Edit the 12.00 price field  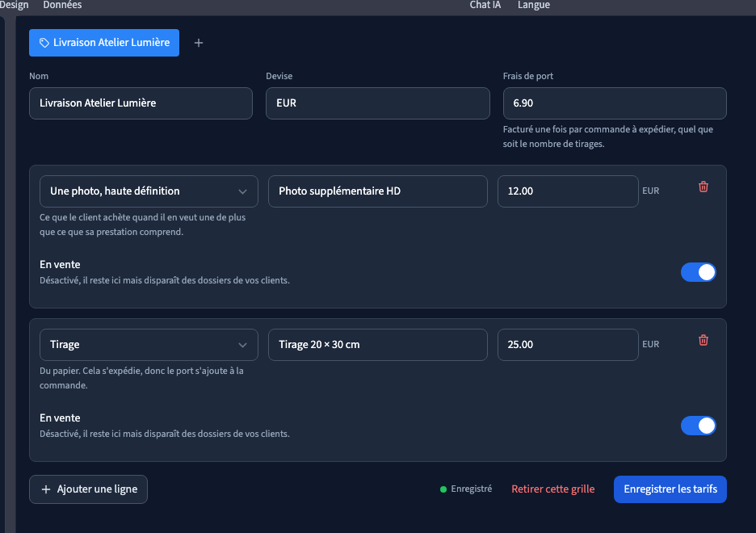click(x=568, y=191)
